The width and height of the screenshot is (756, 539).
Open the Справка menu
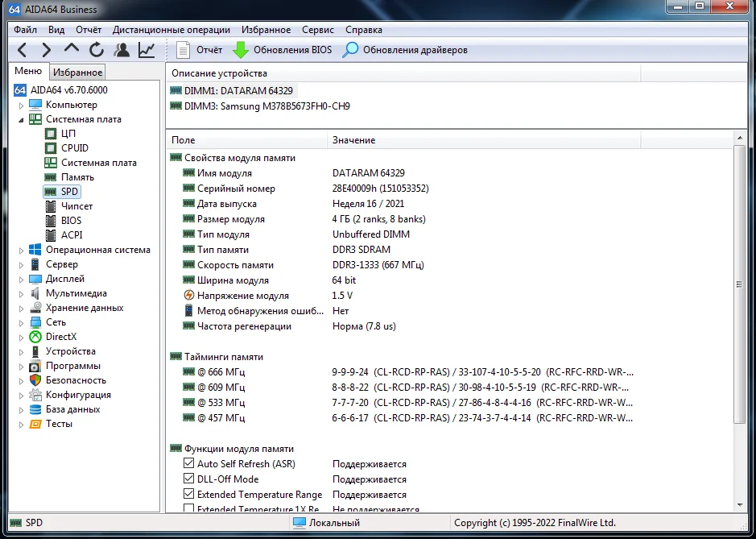[x=364, y=30]
